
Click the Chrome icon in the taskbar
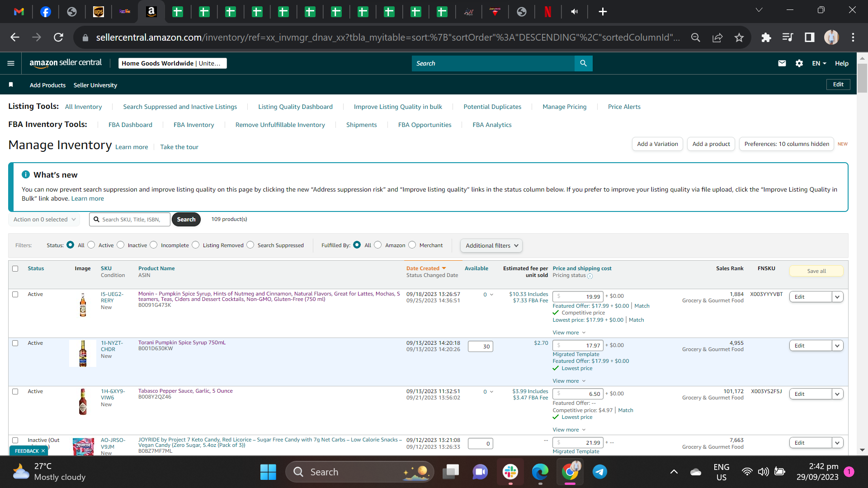(x=570, y=472)
